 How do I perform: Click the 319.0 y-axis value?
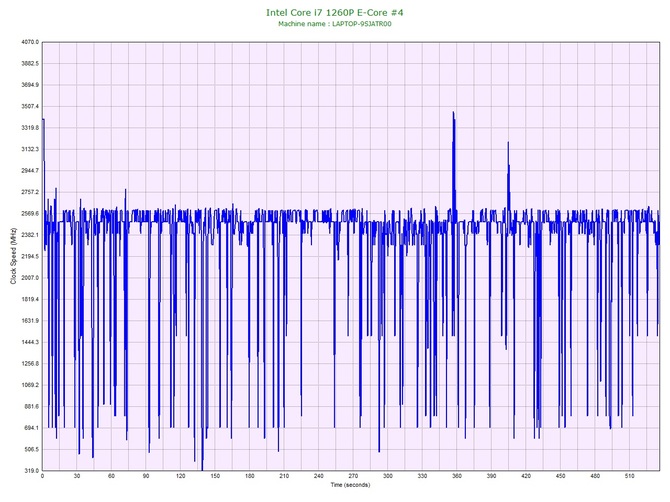click(31, 471)
